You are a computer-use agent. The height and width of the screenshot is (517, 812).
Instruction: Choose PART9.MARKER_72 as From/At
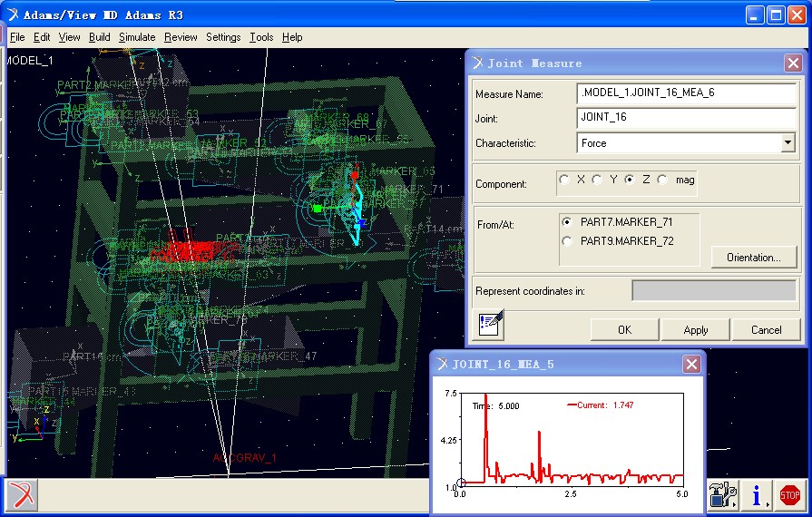click(567, 241)
